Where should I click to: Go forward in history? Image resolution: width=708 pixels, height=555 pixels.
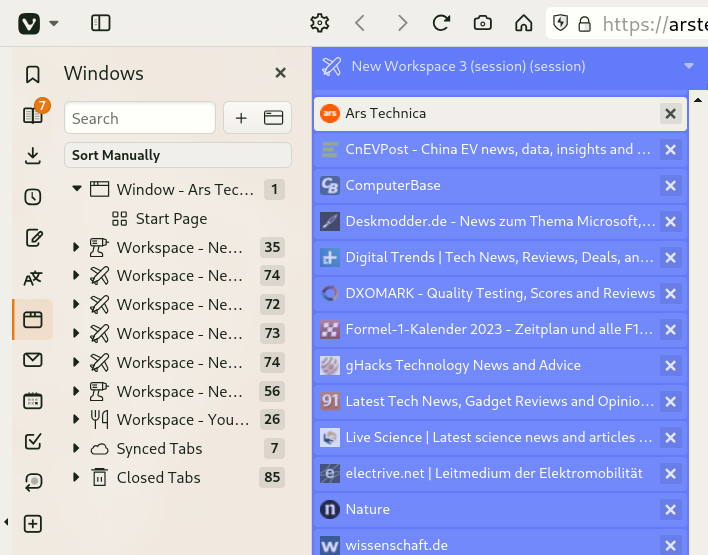[402, 23]
